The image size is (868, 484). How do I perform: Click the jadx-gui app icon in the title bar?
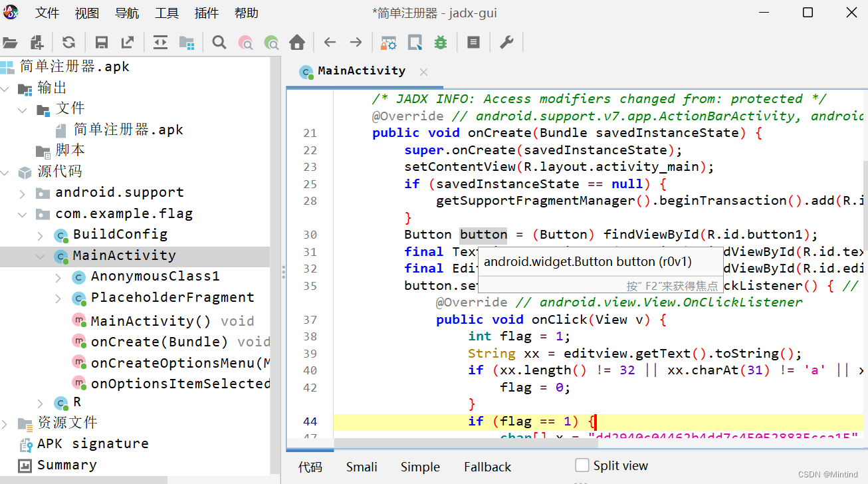pyautogui.click(x=11, y=12)
